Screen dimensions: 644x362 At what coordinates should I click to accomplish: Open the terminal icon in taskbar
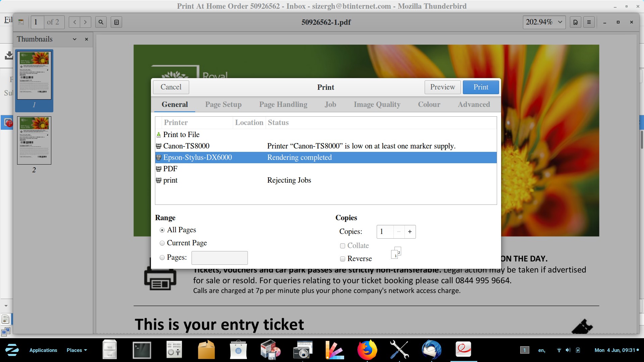tap(142, 350)
